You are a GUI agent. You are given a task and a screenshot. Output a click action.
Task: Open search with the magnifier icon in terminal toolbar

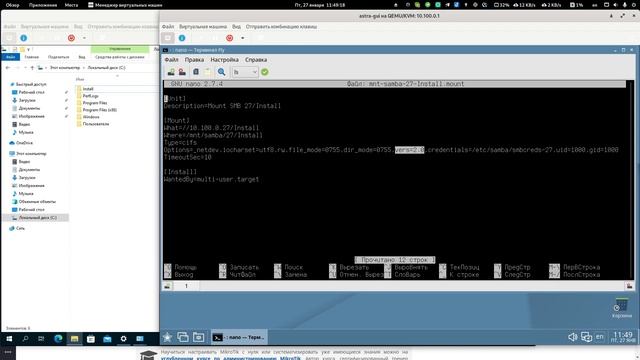click(x=222, y=72)
